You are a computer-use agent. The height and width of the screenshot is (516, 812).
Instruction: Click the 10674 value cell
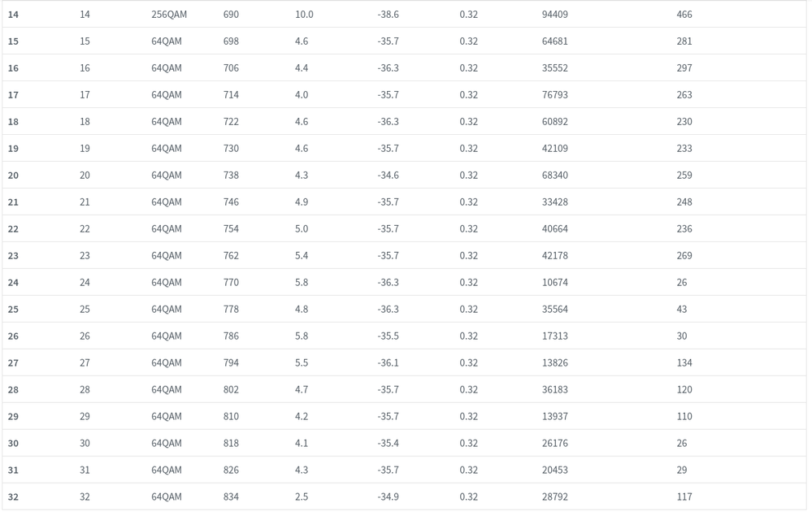point(555,283)
